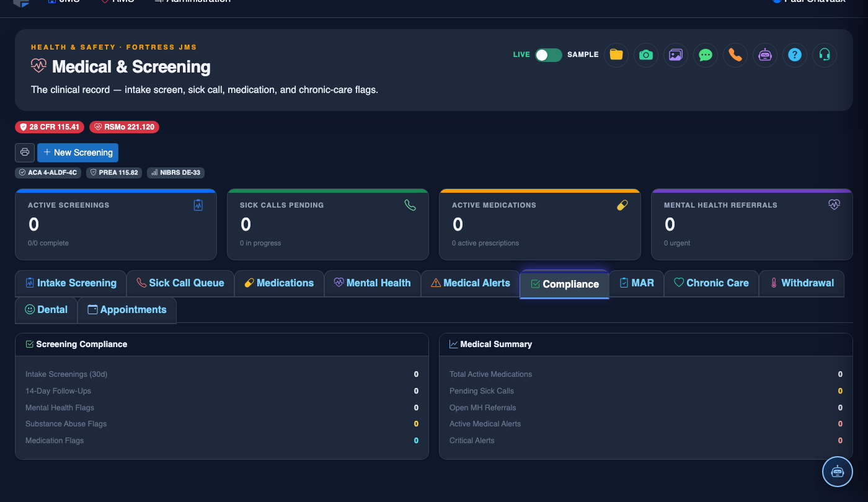Screen dimensions: 868x502
Task: Click the "Open MH Referrals" row label
Action: click(483, 408)
